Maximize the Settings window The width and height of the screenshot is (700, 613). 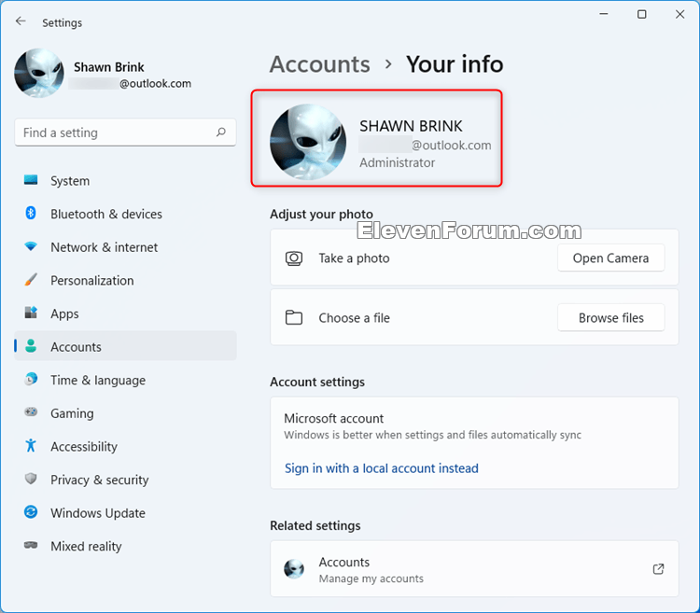tap(641, 14)
